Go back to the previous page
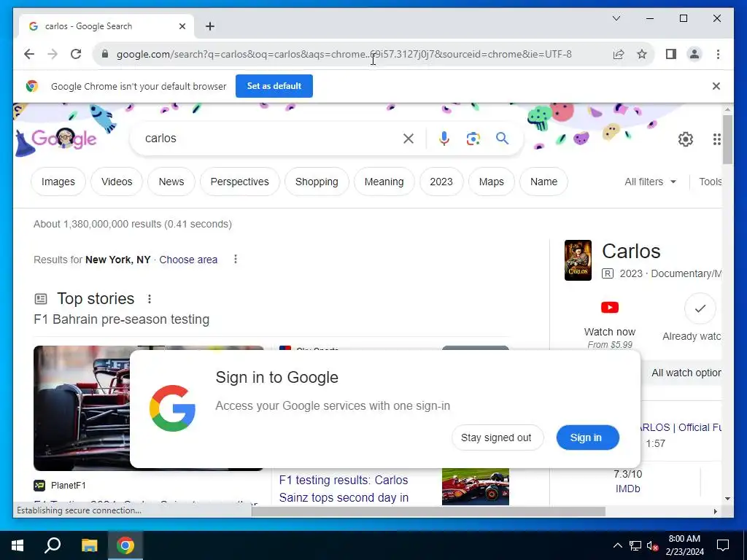Image resolution: width=747 pixels, height=560 pixels. (x=29, y=54)
